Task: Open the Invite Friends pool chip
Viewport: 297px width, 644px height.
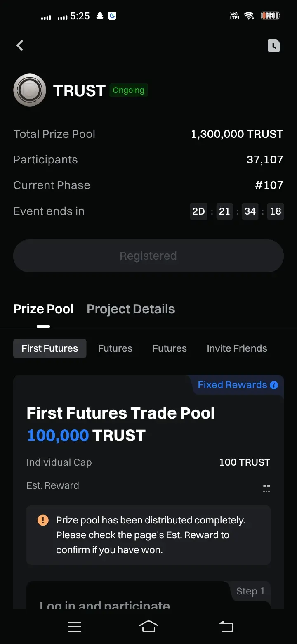Action: (x=237, y=348)
